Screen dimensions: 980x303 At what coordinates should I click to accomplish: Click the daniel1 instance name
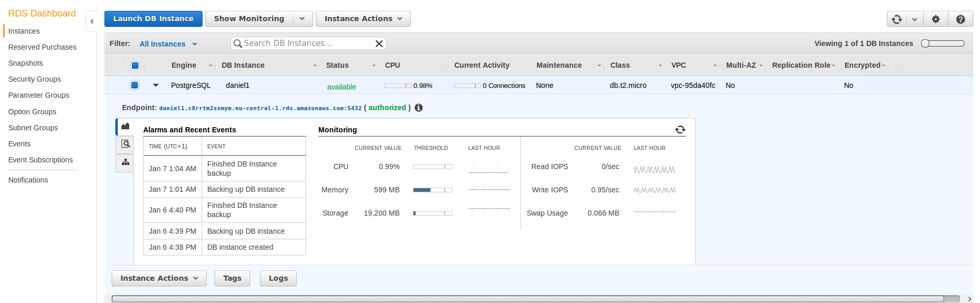point(238,85)
